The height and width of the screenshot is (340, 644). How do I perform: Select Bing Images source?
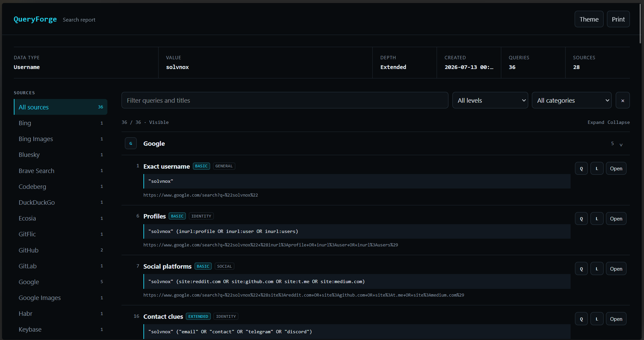(61, 139)
